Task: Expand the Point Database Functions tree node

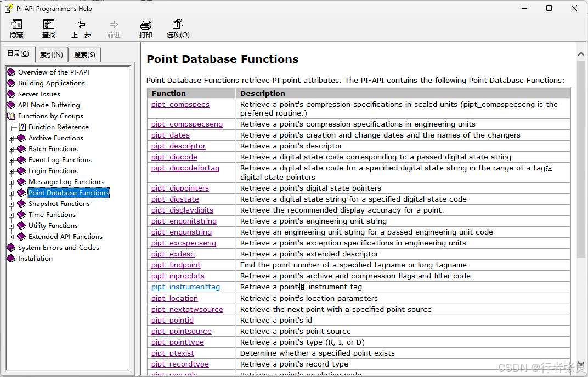Action: (x=12, y=193)
